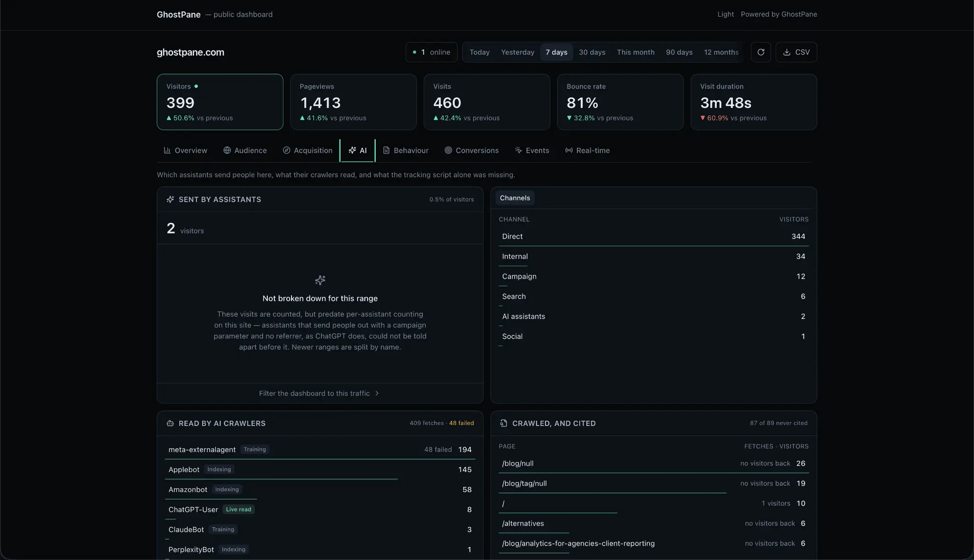
Task: Click the PerplexityBot crawler row
Action: point(320,550)
